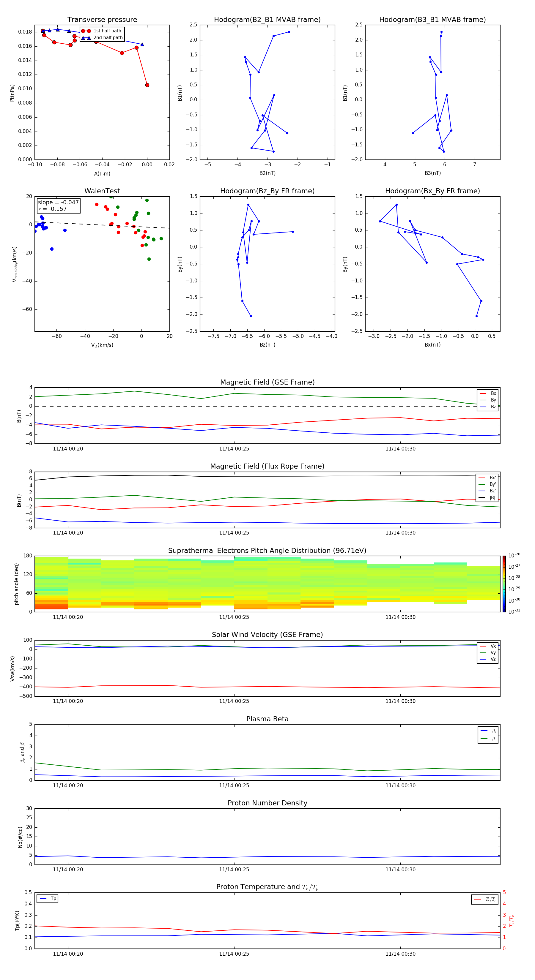The width and height of the screenshot is (535, 980).
Task: Select '1st half path' legend entry
Action: 102,31
